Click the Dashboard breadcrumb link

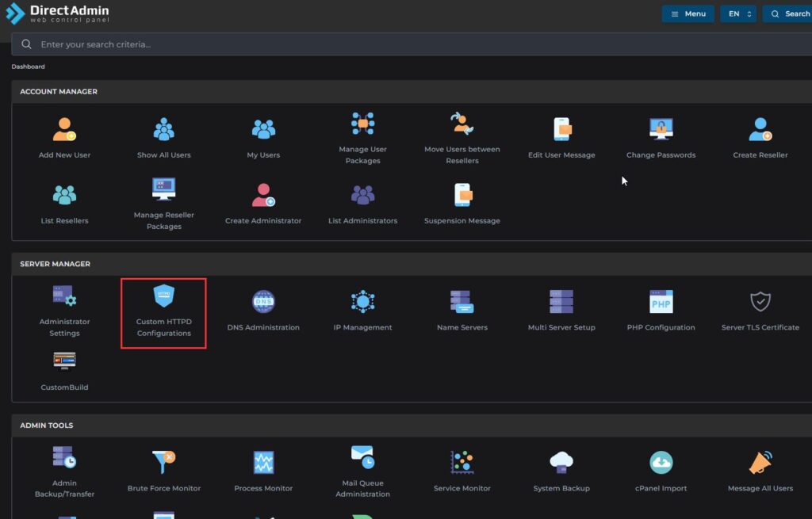point(28,67)
